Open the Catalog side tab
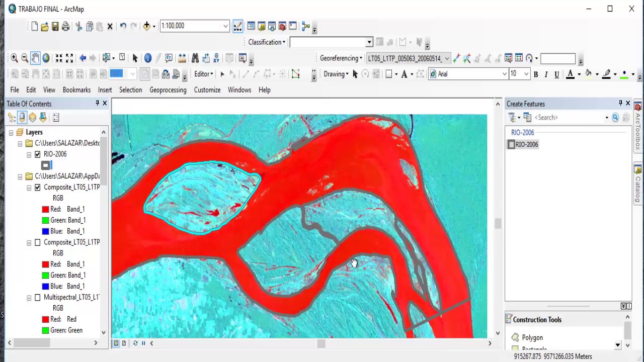Image resolution: width=644 pixels, height=362 pixels. click(x=637, y=184)
